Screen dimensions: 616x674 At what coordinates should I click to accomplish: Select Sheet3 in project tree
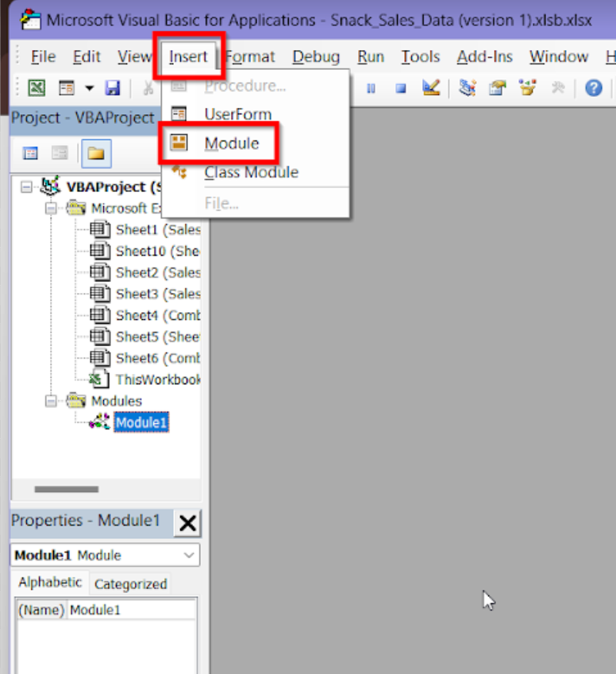click(158, 295)
